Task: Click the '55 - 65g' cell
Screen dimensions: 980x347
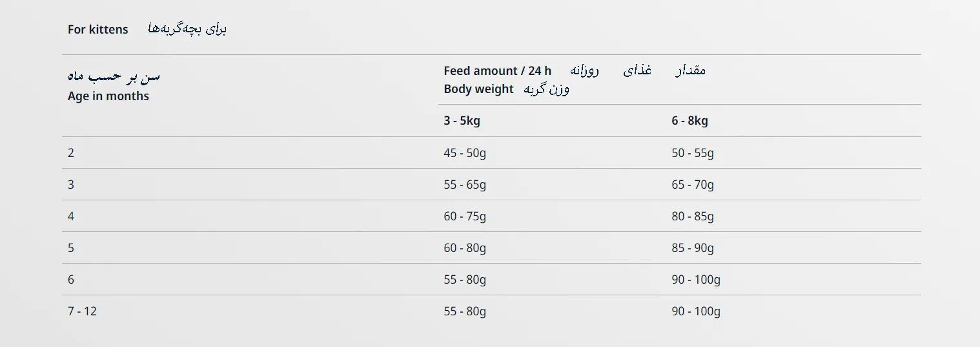Action: coord(465,185)
